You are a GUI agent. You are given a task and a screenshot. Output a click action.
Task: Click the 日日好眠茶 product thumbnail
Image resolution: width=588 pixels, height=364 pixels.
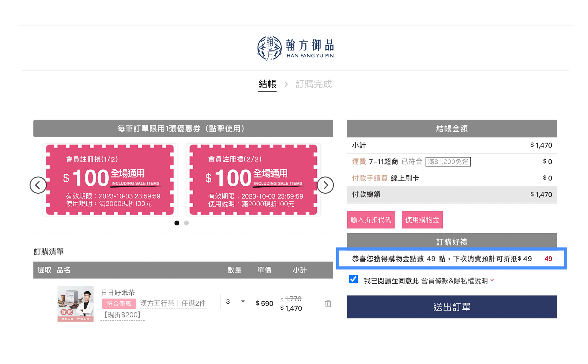[75, 303]
